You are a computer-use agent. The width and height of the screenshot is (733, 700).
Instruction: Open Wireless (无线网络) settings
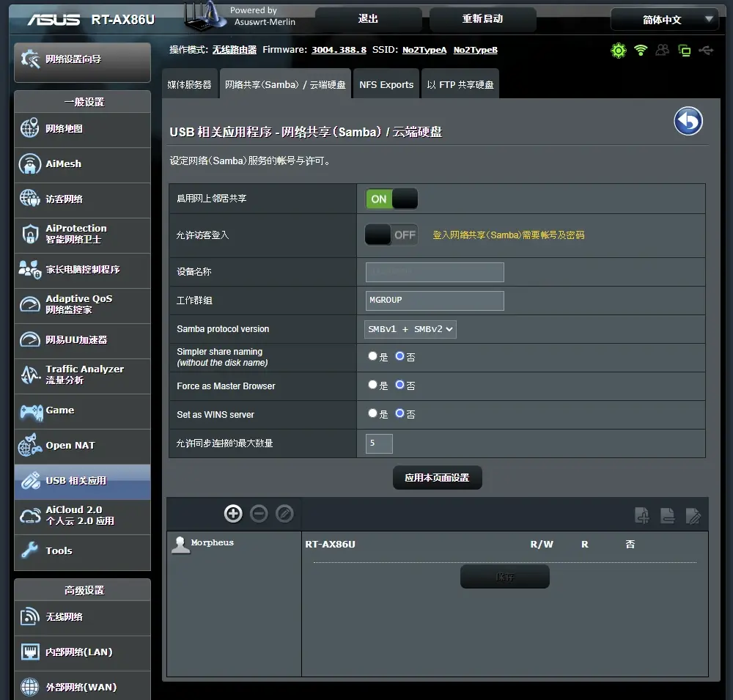[x=82, y=617]
